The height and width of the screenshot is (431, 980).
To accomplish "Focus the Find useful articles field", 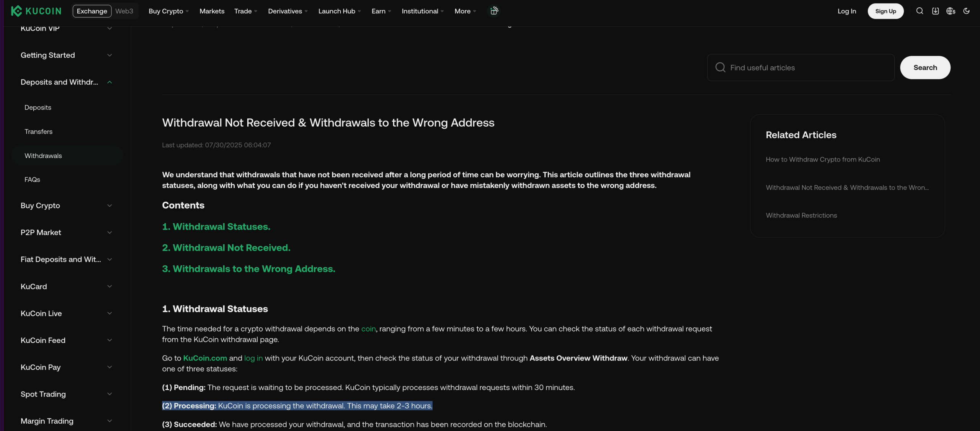I will click(x=801, y=67).
